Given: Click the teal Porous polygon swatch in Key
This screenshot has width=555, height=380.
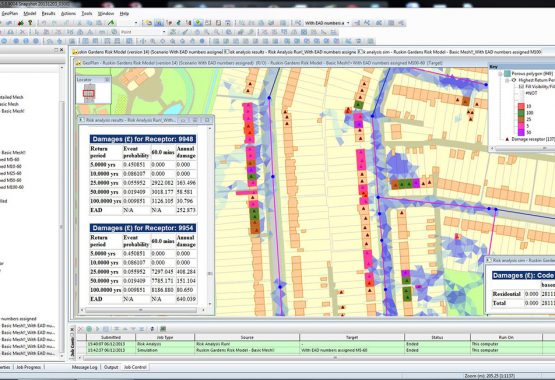Looking at the screenshot, I should point(507,74).
